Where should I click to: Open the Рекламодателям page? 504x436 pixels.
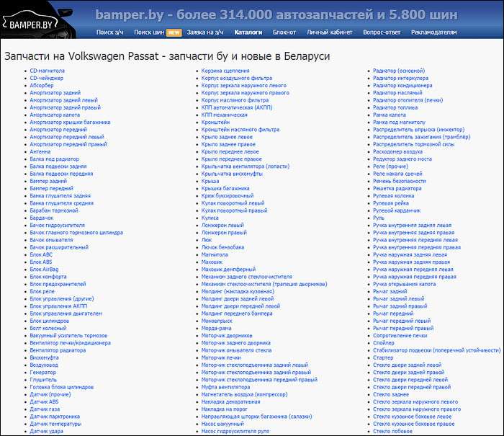tap(433, 32)
